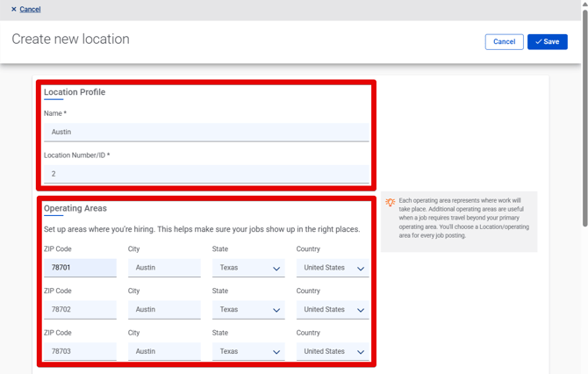Click the X icon beside top Cancel link
The width and height of the screenshot is (588, 374).
tap(14, 9)
